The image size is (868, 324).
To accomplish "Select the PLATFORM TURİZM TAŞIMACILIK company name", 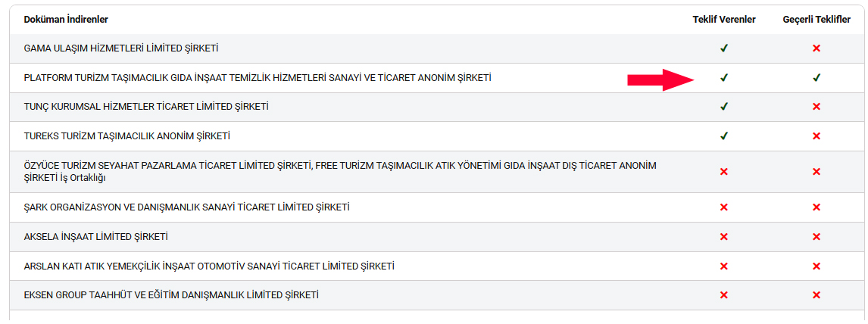I will coord(258,77).
